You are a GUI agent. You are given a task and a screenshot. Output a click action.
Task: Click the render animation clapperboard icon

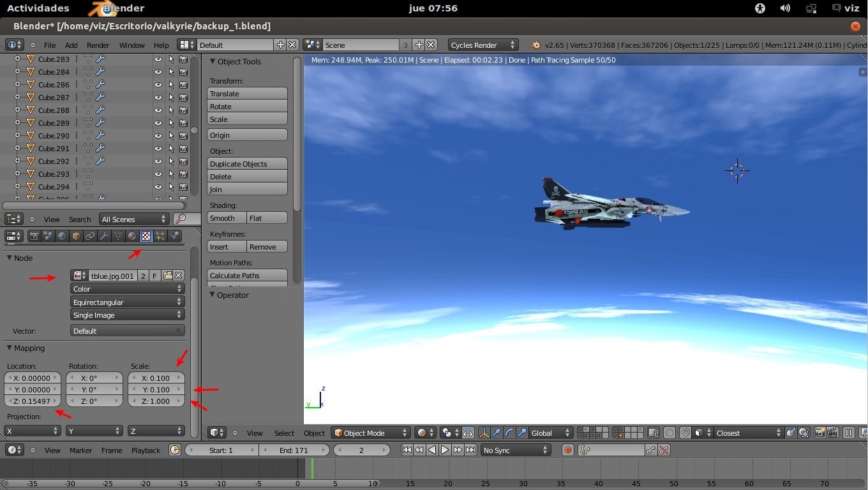[832, 433]
